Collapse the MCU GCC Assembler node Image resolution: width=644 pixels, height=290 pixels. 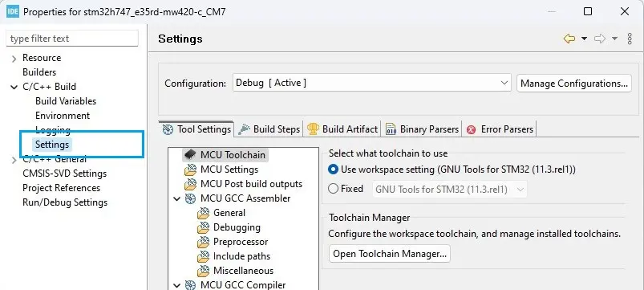(x=177, y=198)
